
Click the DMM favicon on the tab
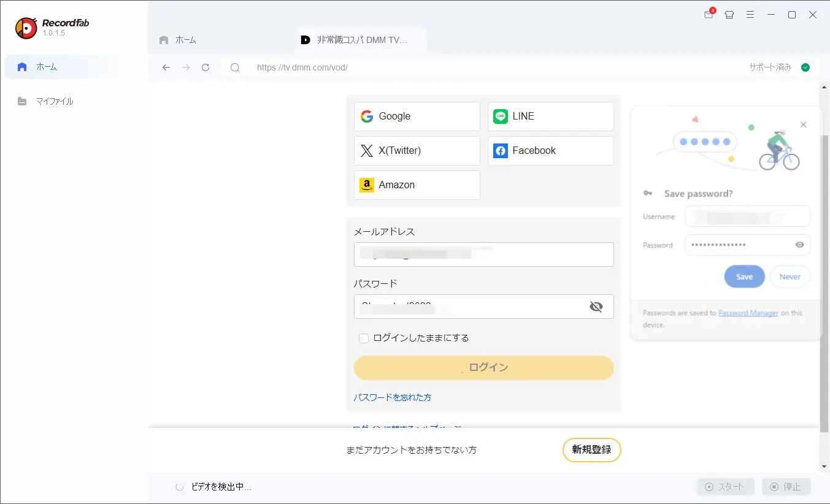305,40
